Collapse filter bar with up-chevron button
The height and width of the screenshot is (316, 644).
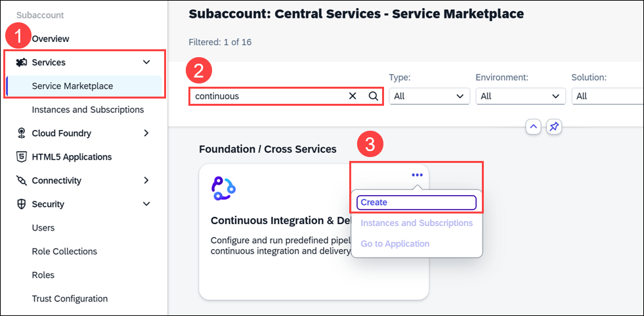[534, 127]
